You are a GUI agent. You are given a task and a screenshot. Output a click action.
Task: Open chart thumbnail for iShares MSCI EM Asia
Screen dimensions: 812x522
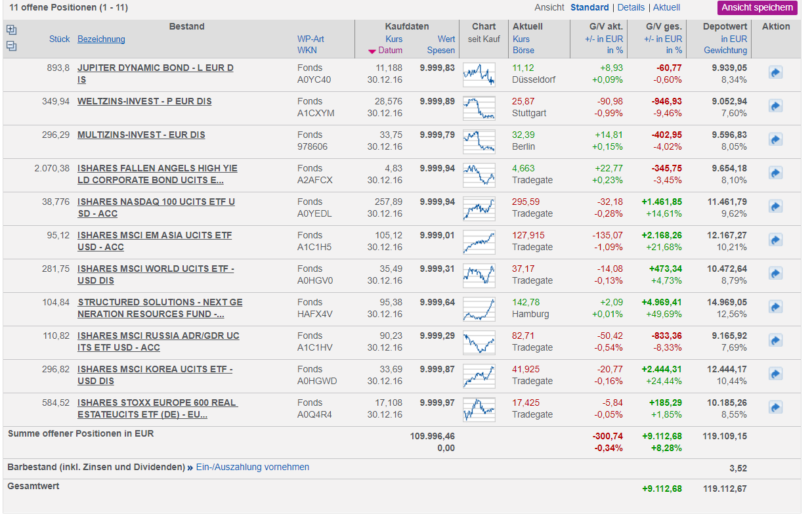click(479, 242)
